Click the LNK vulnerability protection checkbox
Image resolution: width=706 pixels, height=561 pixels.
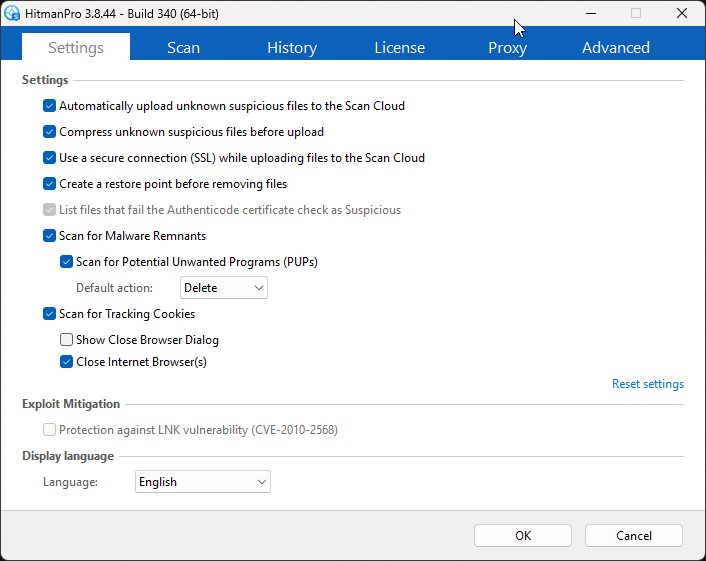tap(50, 430)
